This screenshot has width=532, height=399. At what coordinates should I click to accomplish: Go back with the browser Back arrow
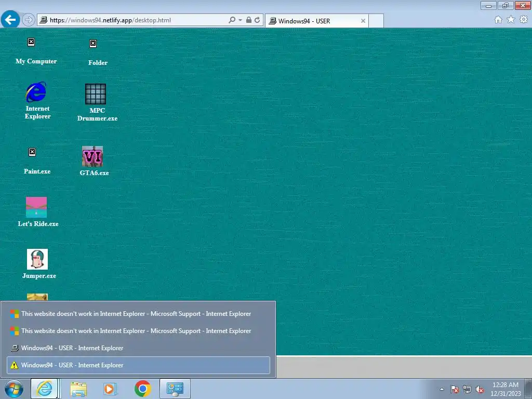point(10,20)
